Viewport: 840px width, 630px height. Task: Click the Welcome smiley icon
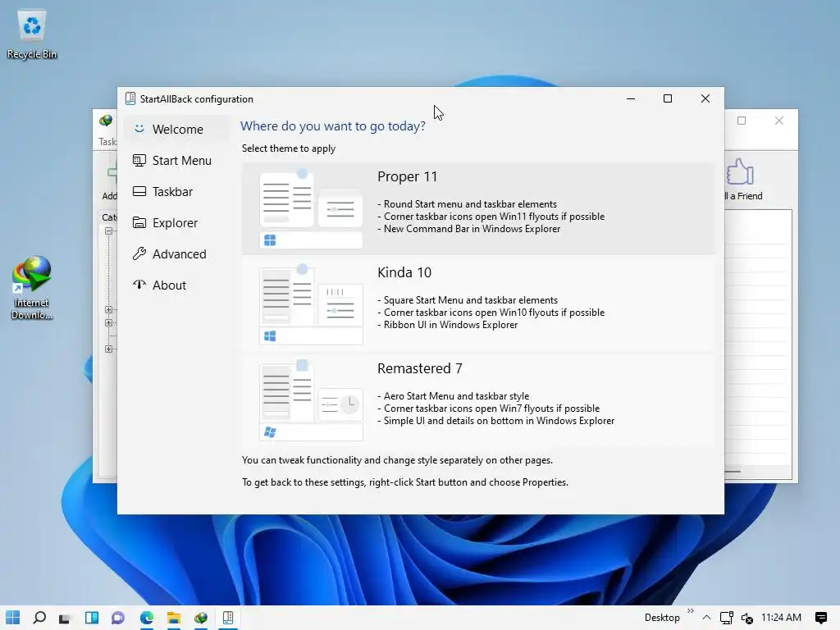[139, 129]
